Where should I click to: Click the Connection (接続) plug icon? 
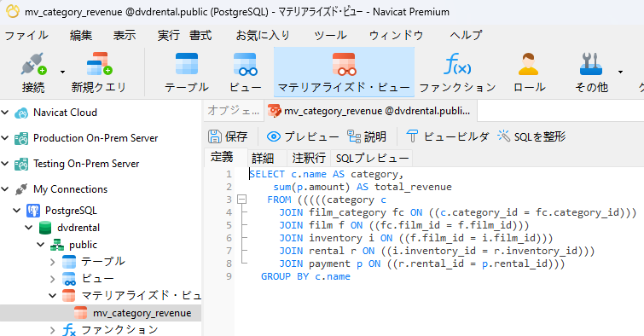33,65
